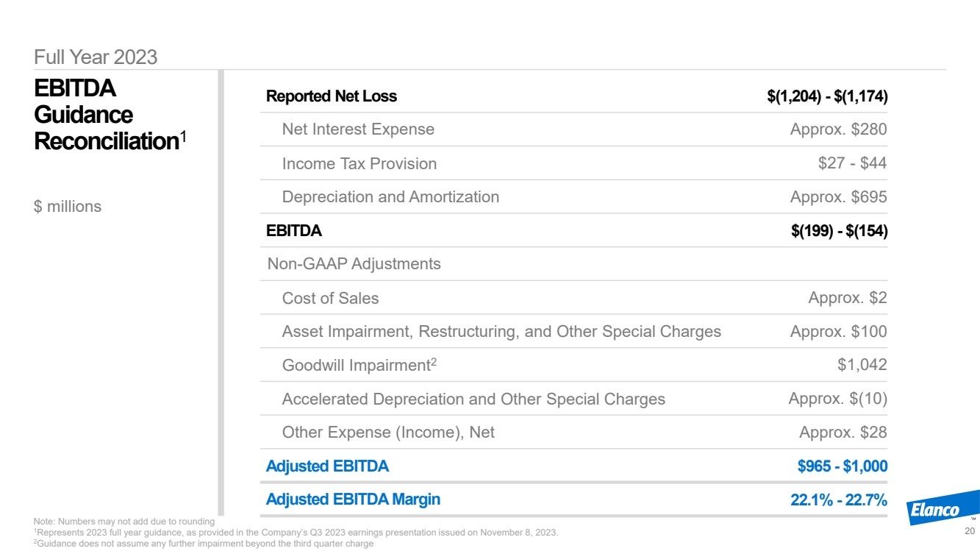Click the Net Interest Expense row
This screenshot has width=980, height=551.
574,129
